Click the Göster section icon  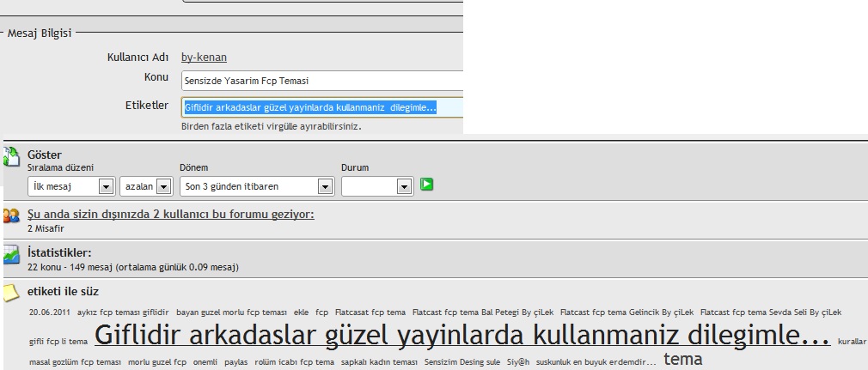click(x=11, y=156)
